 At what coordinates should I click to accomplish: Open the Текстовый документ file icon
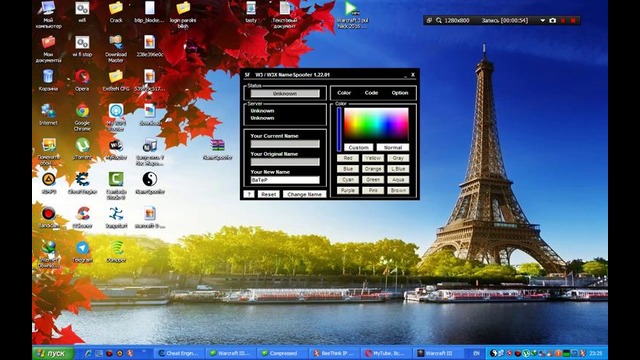coord(284,14)
